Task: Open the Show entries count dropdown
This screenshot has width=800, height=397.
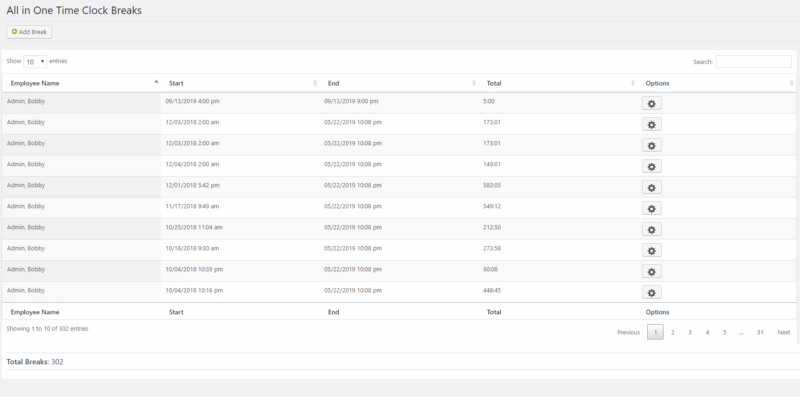Action: click(x=35, y=62)
